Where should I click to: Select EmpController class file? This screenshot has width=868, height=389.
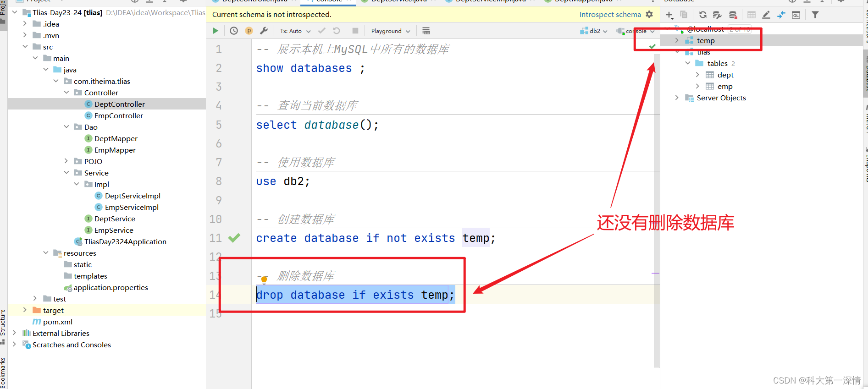pyautogui.click(x=118, y=115)
